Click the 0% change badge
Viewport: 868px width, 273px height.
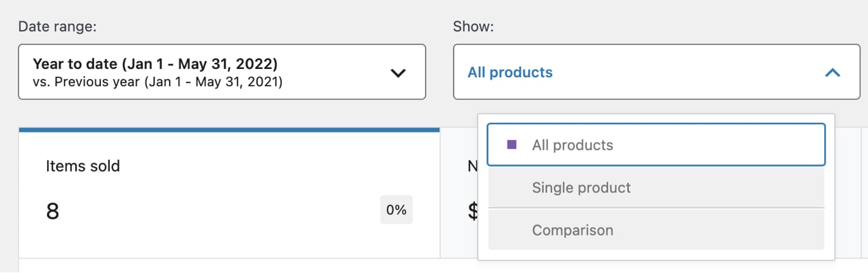coord(396,210)
